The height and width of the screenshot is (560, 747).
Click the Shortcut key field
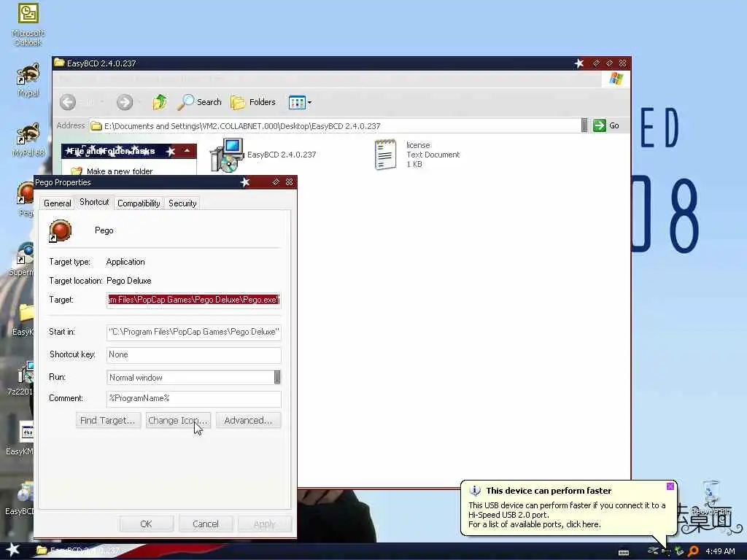point(193,355)
